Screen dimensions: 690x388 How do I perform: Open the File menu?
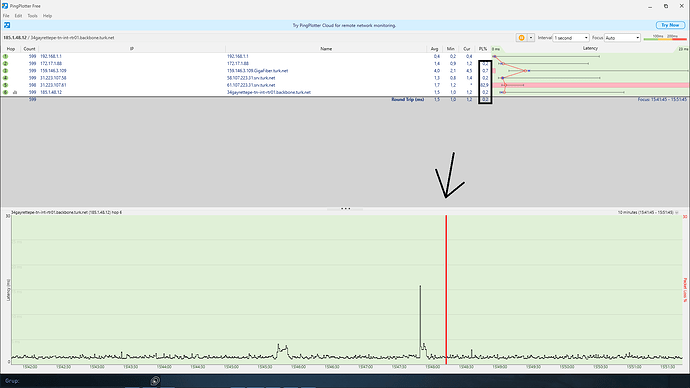tap(6, 16)
